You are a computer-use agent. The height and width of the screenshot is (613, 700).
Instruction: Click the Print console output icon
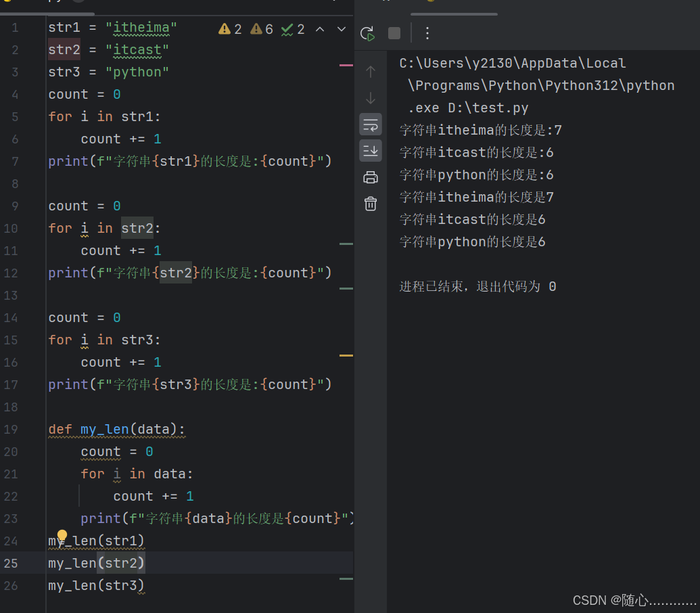[371, 177]
